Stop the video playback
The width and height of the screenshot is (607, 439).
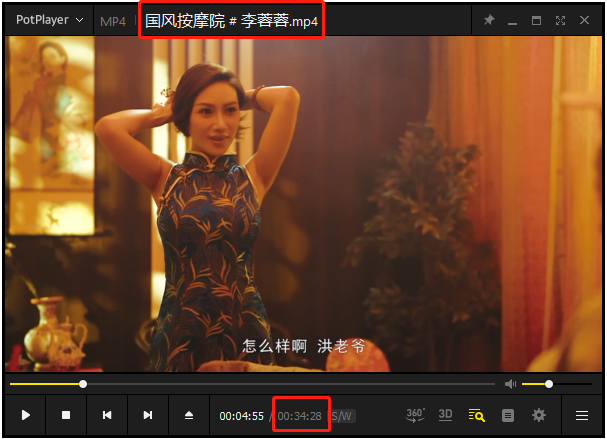pyautogui.click(x=66, y=415)
